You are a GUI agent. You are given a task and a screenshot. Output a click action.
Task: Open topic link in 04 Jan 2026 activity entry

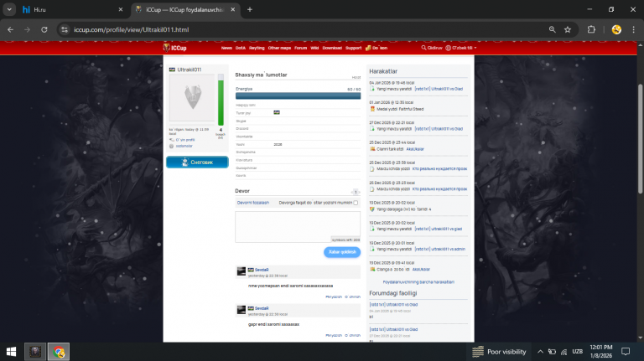439,89
